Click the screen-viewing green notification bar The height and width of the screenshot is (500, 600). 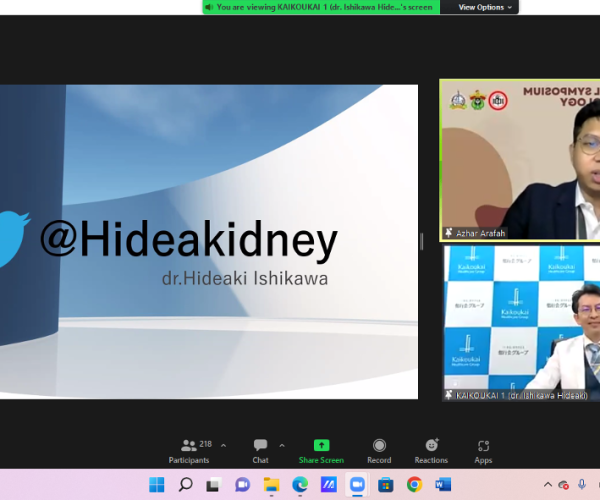pos(321,7)
